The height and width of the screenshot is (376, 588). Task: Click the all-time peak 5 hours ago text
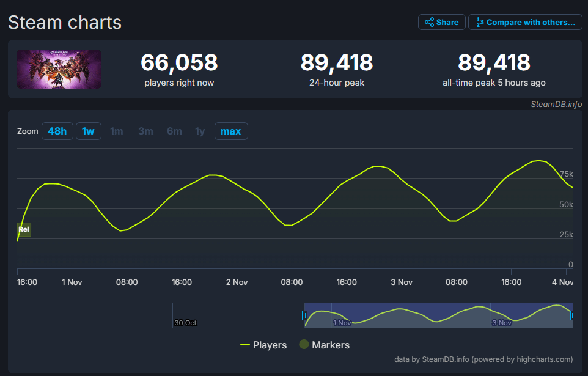tap(494, 83)
